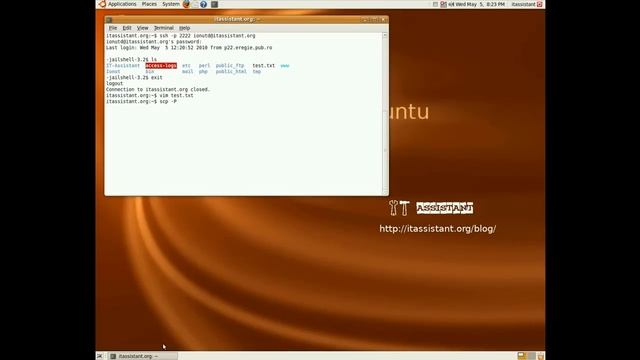Click the date and time clock
The image size is (640, 360).
pos(480,4)
